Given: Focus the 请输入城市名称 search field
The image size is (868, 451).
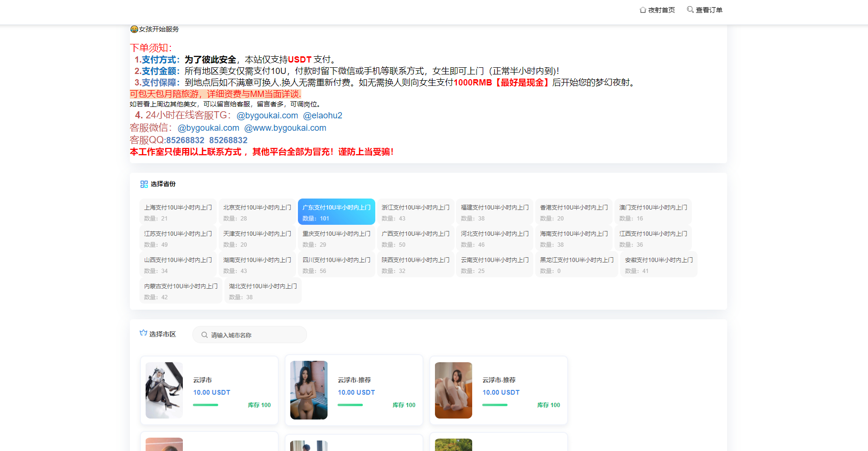Looking at the screenshot, I should [250, 335].
